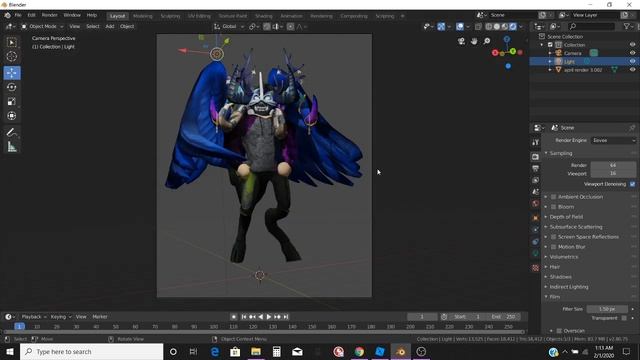Expand the Shadows panel

(x=560, y=277)
